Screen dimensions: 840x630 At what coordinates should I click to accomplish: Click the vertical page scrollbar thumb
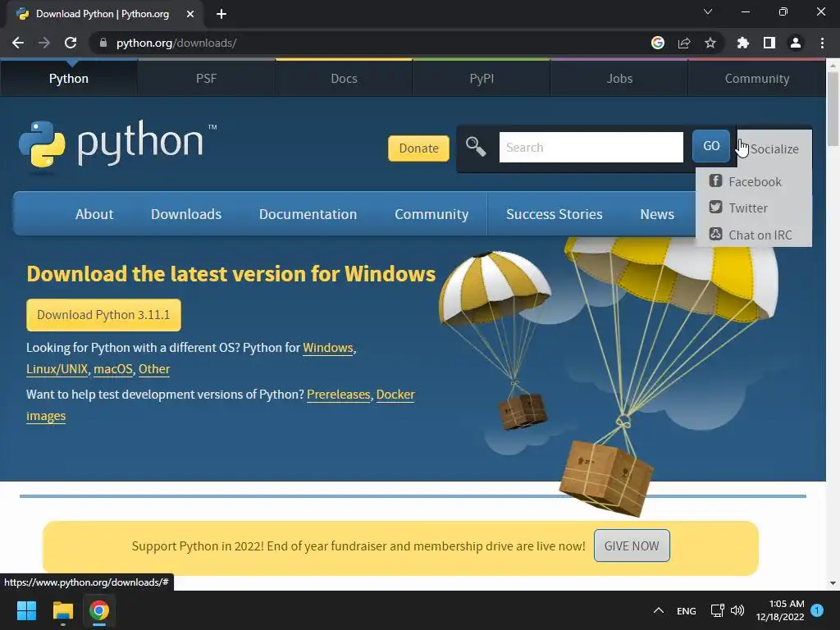(x=833, y=109)
